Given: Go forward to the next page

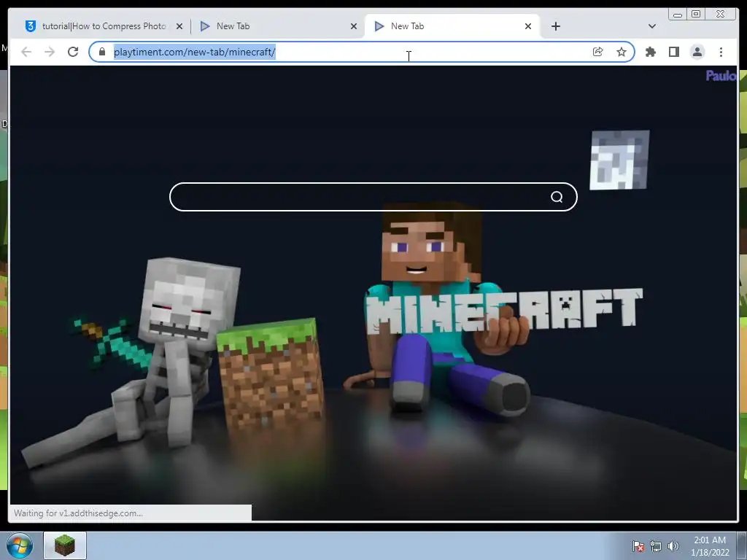Looking at the screenshot, I should (50, 52).
